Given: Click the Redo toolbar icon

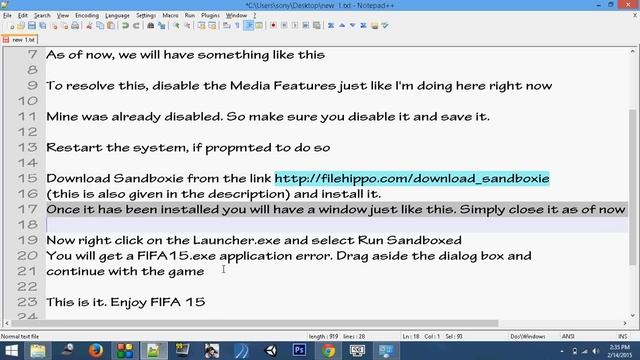Looking at the screenshot, I should coord(136,26).
